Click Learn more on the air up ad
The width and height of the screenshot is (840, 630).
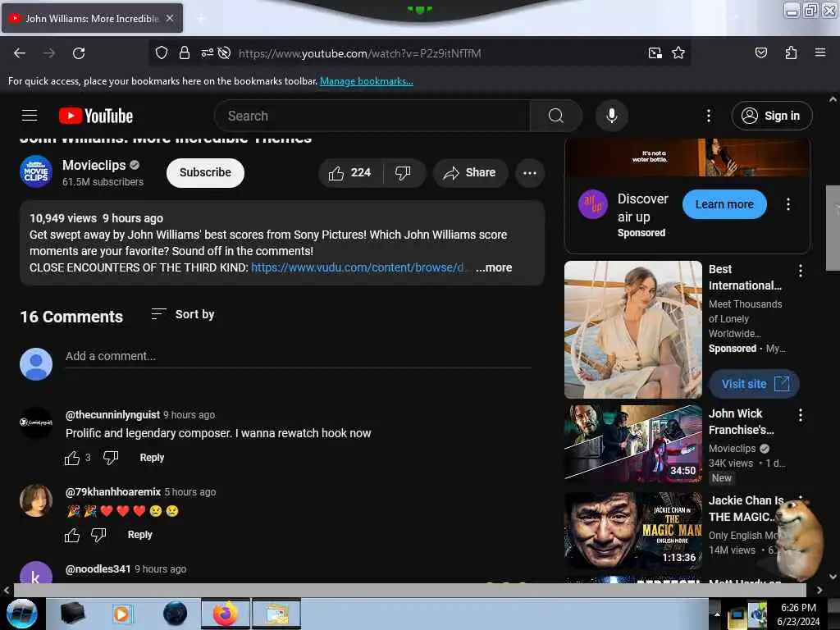(724, 204)
